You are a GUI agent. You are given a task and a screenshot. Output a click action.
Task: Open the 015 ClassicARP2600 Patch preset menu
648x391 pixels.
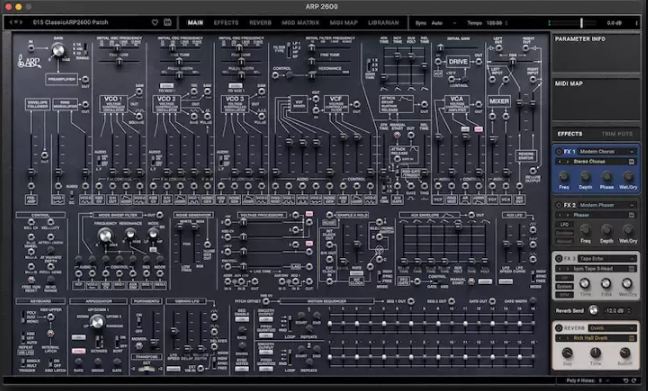pyautogui.click(x=70, y=22)
